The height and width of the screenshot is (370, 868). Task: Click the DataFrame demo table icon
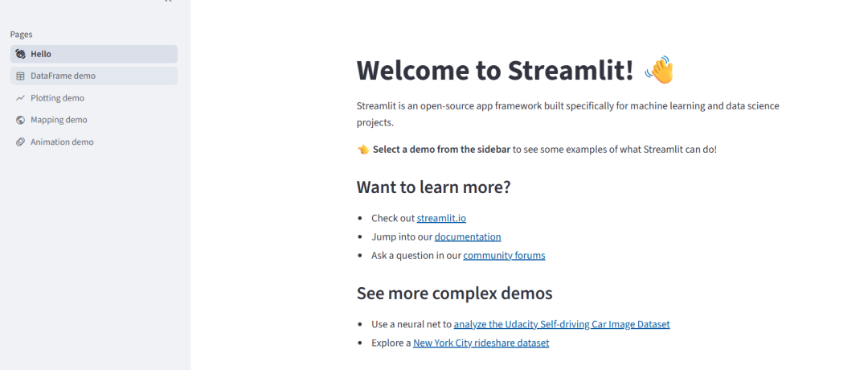(x=20, y=76)
